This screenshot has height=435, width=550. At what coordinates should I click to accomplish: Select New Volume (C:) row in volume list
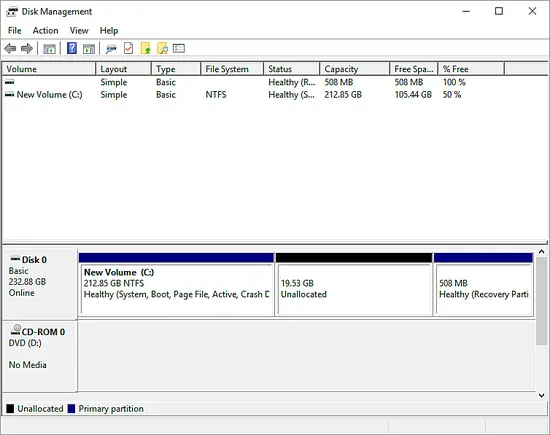274,95
